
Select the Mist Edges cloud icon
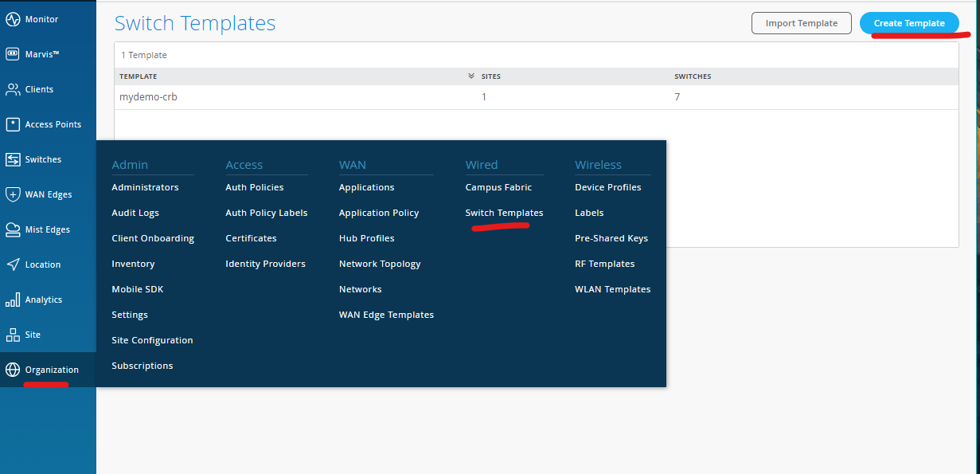[x=13, y=229]
